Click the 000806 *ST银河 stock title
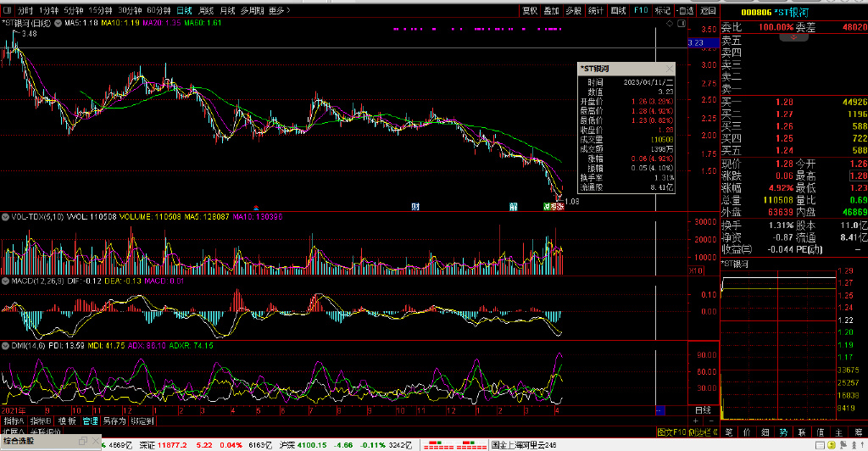Image resolution: width=868 pixels, height=451 pixels. click(x=775, y=12)
